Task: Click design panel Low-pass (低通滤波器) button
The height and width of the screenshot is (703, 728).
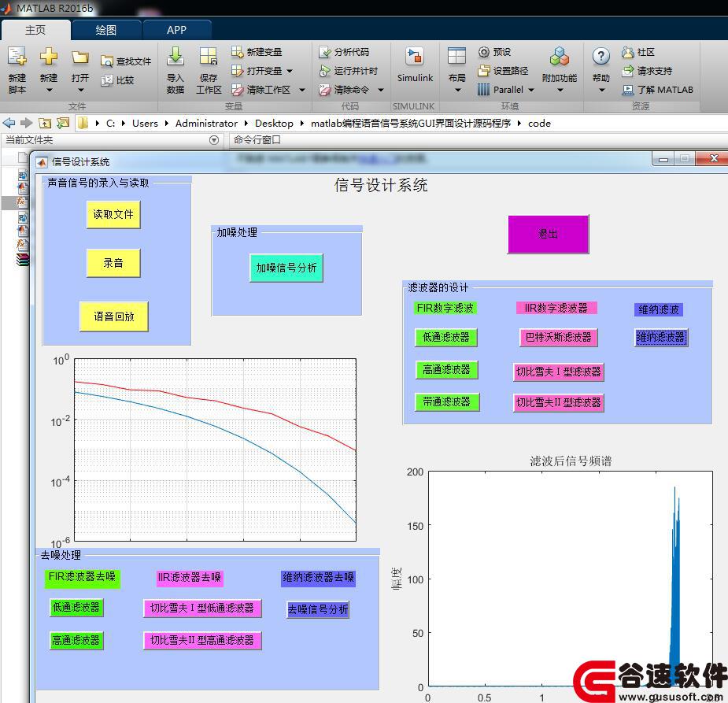Action: (x=446, y=338)
